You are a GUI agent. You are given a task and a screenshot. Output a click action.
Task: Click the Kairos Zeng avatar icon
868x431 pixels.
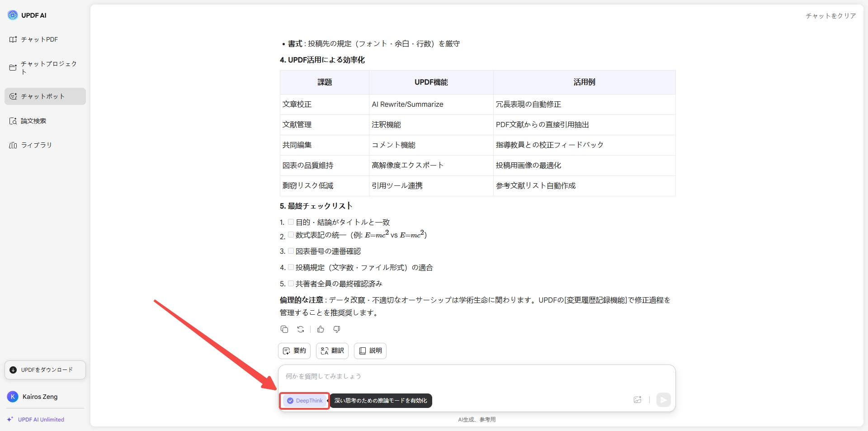(13, 397)
